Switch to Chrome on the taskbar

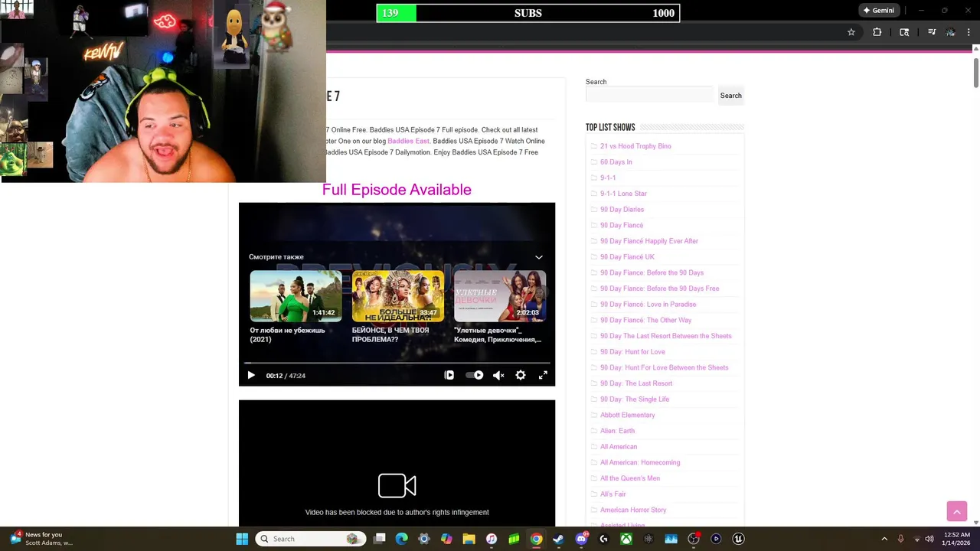coord(536,539)
